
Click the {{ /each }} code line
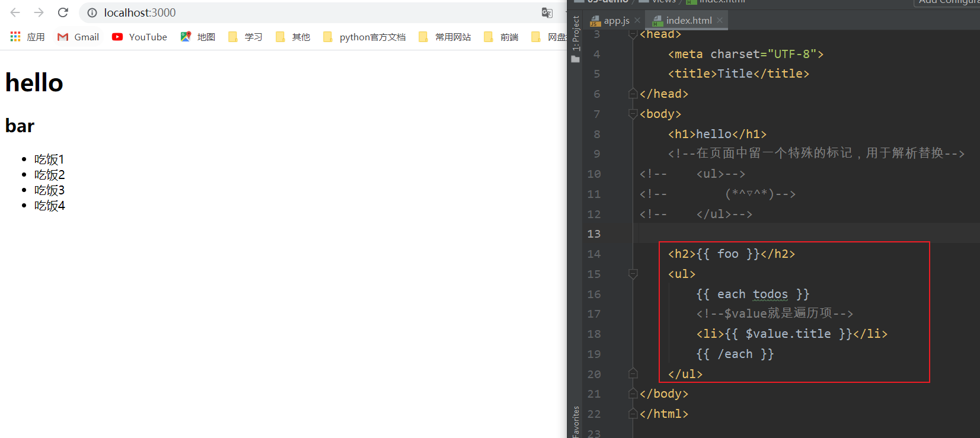pos(735,354)
